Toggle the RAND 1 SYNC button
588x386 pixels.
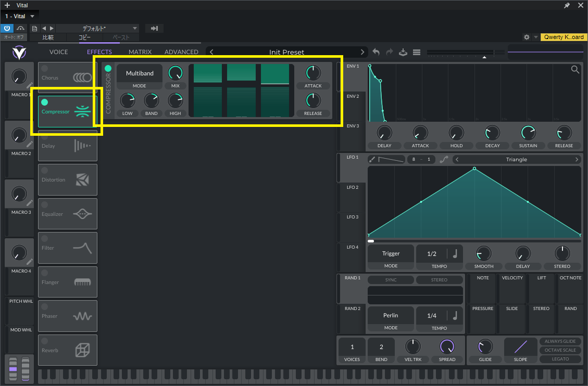point(391,280)
